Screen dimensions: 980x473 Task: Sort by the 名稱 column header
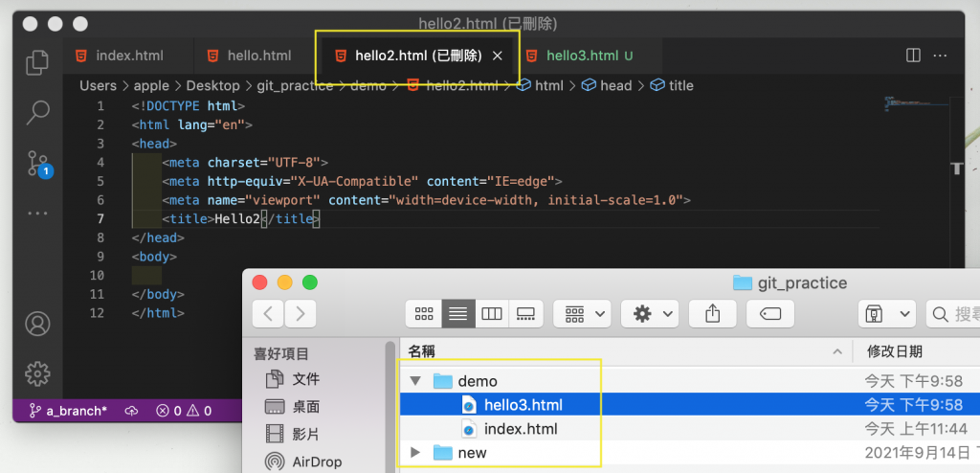[626, 351]
